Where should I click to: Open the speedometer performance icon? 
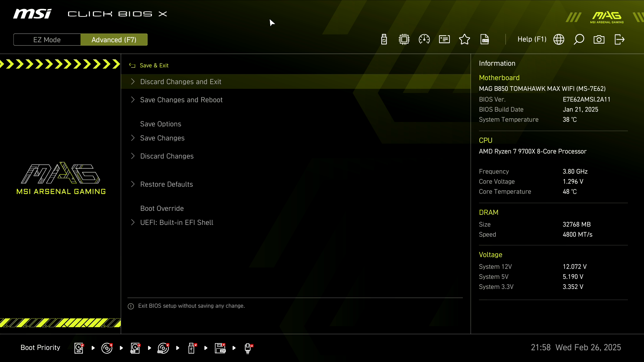424,40
